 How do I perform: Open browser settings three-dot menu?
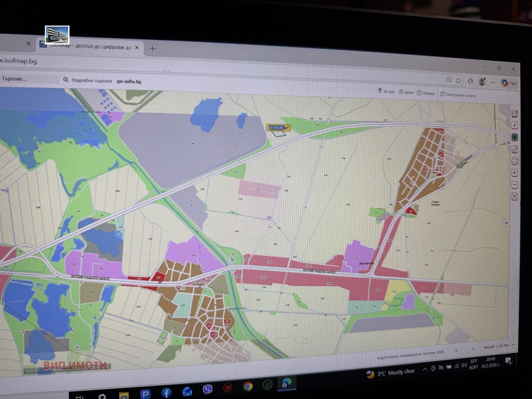[x=493, y=82]
